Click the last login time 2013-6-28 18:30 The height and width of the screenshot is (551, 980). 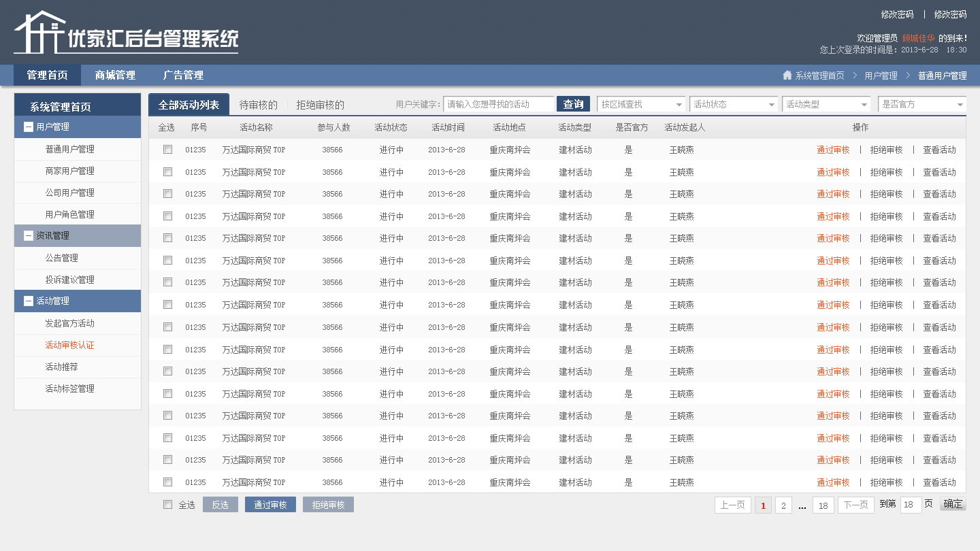[934, 50]
